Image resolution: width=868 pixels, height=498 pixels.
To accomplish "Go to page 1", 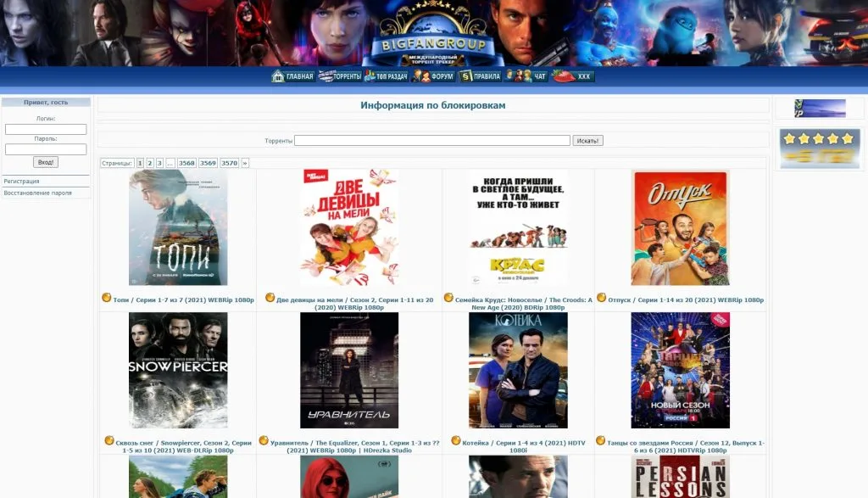I will pyautogui.click(x=140, y=163).
